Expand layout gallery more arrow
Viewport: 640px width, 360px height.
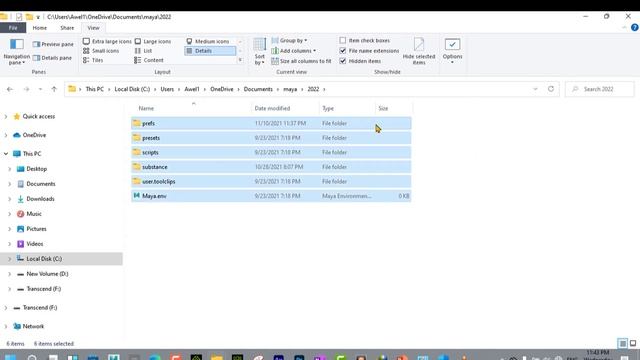click(x=240, y=60)
